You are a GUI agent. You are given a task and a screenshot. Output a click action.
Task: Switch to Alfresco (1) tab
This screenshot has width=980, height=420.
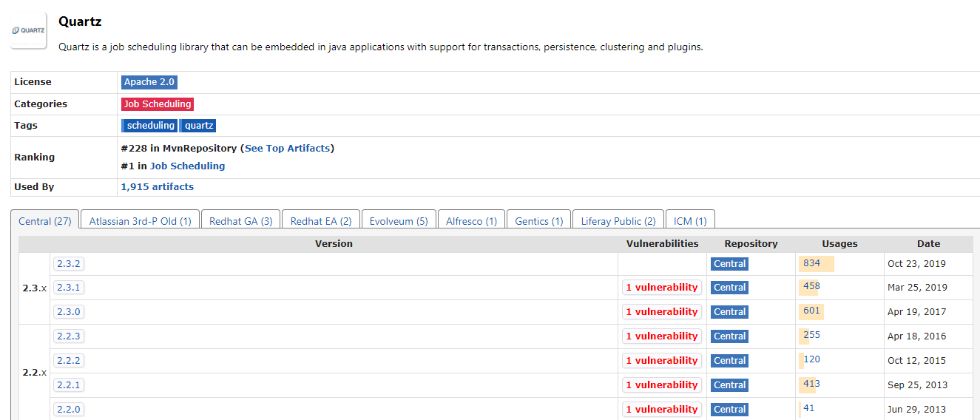pyautogui.click(x=471, y=221)
